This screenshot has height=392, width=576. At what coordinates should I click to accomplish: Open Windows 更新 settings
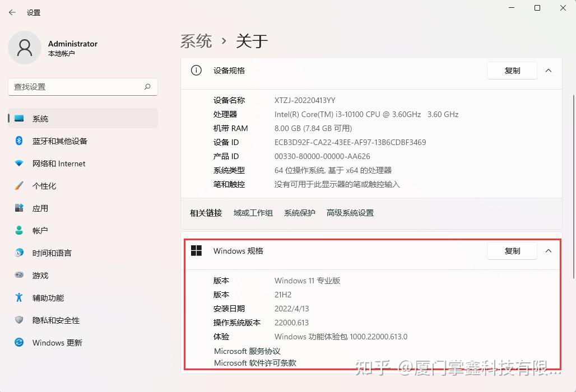click(x=83, y=343)
